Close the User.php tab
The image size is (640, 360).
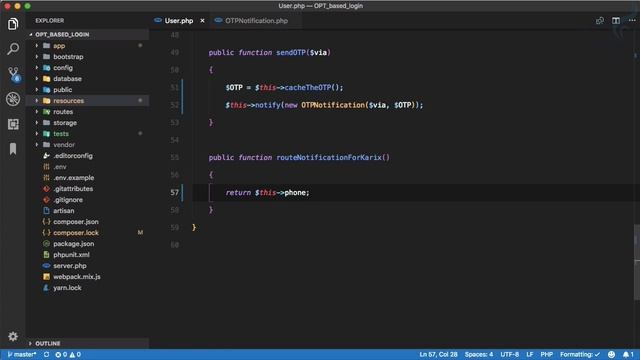point(202,20)
